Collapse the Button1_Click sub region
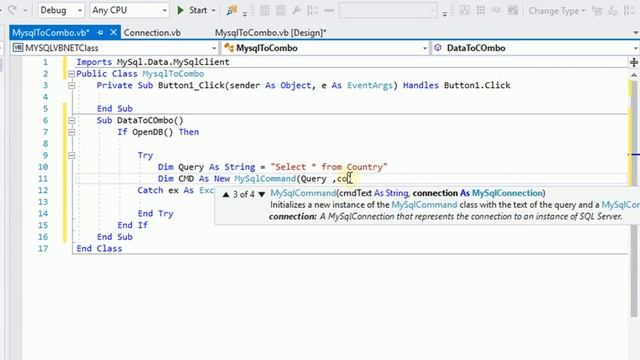The height and width of the screenshot is (360, 640). click(x=71, y=85)
